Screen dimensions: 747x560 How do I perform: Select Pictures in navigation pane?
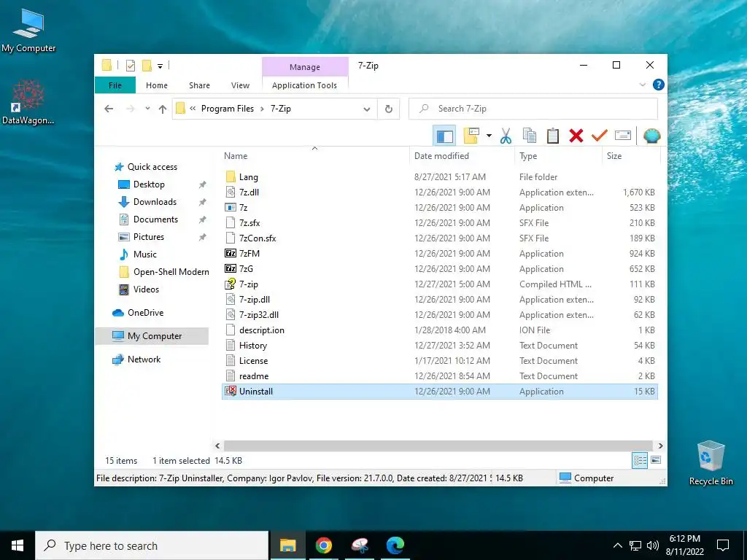tap(148, 237)
